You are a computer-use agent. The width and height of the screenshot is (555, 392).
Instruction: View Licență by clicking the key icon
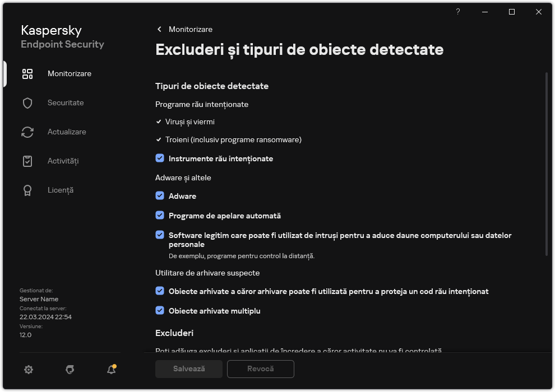[27, 190]
